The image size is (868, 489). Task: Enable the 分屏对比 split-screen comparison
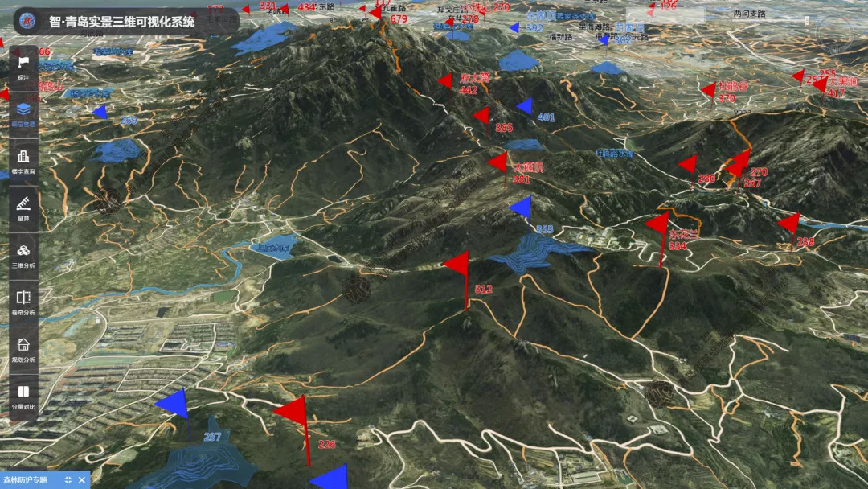pos(23,396)
